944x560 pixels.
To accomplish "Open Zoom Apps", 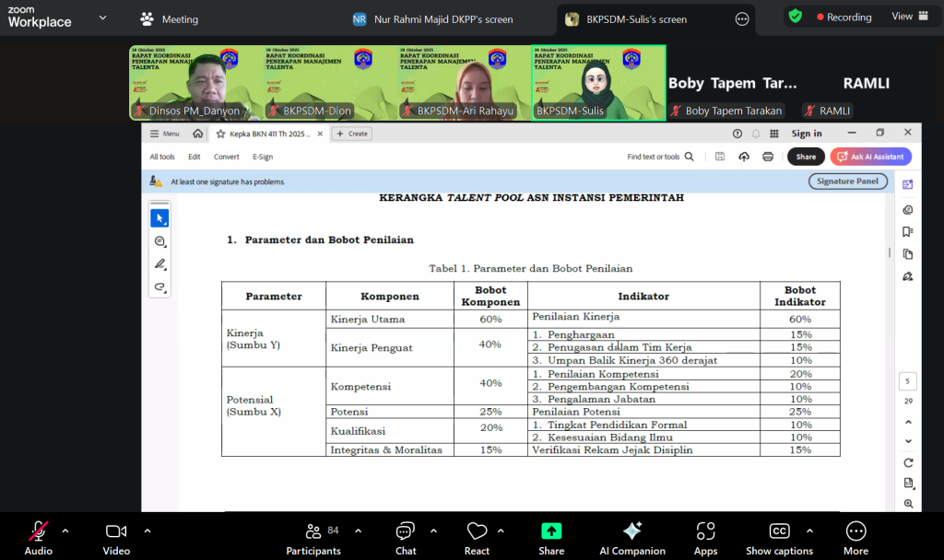I will 705,534.
